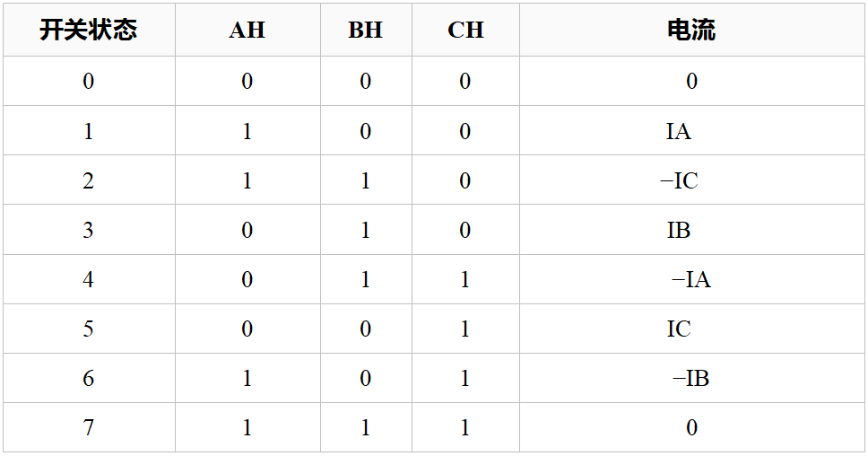This screenshot has width=868, height=456.
Task: Select switch state 6 cell
Action: (89, 378)
